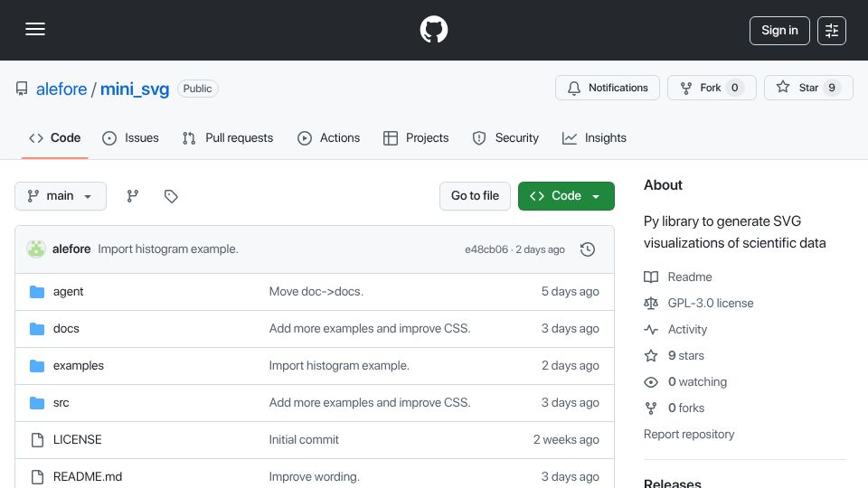Open the Actions tab
Screen dimensions: 868x488
point(328,137)
